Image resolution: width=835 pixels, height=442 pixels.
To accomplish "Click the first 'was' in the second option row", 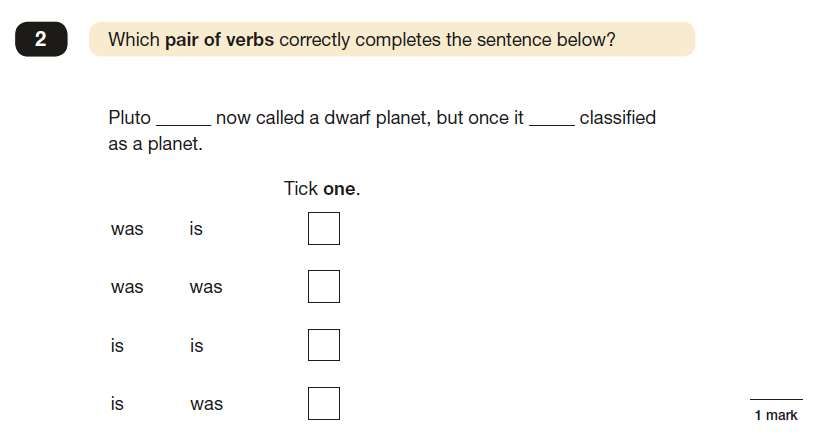I will click(x=127, y=287).
